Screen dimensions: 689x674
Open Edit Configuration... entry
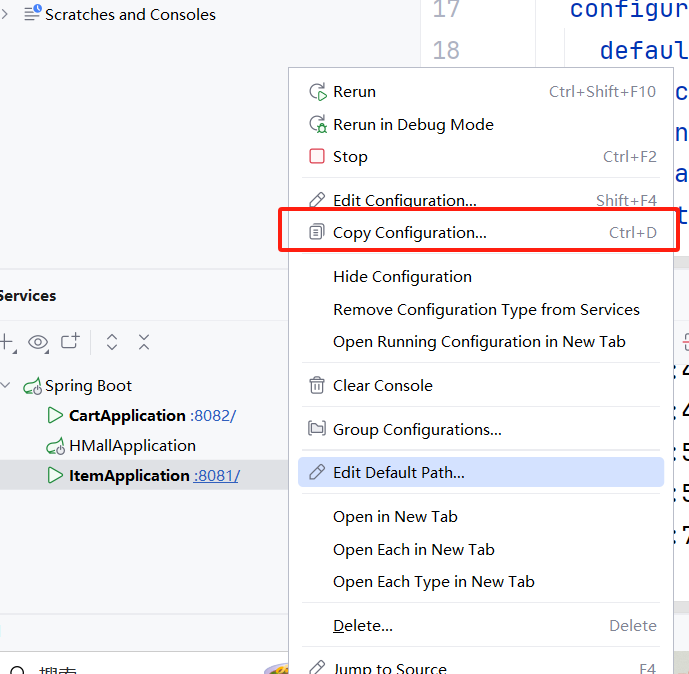[x=481, y=200]
